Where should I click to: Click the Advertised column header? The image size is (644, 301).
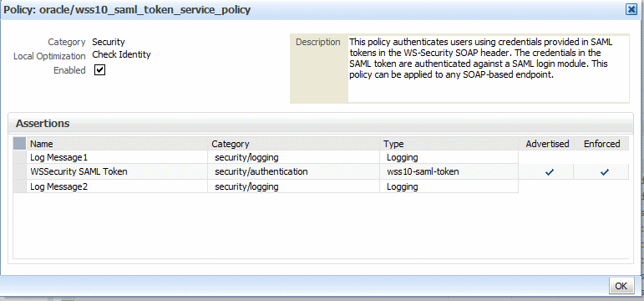tap(547, 144)
